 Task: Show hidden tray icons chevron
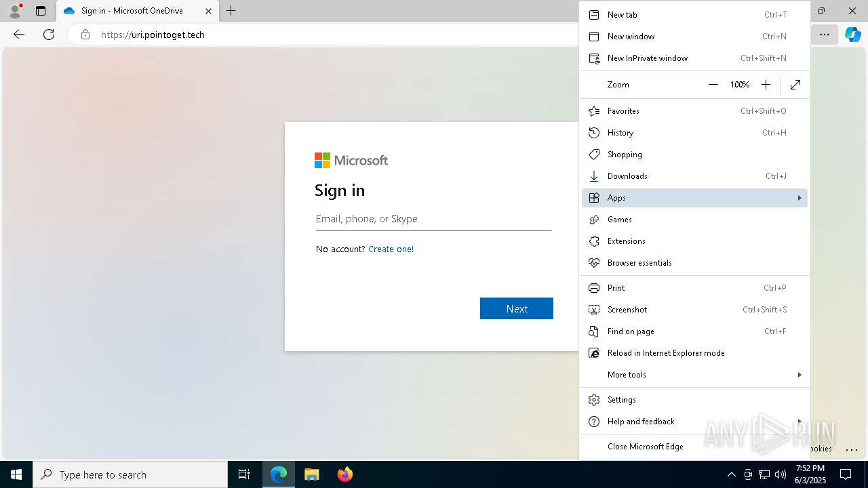(731, 474)
